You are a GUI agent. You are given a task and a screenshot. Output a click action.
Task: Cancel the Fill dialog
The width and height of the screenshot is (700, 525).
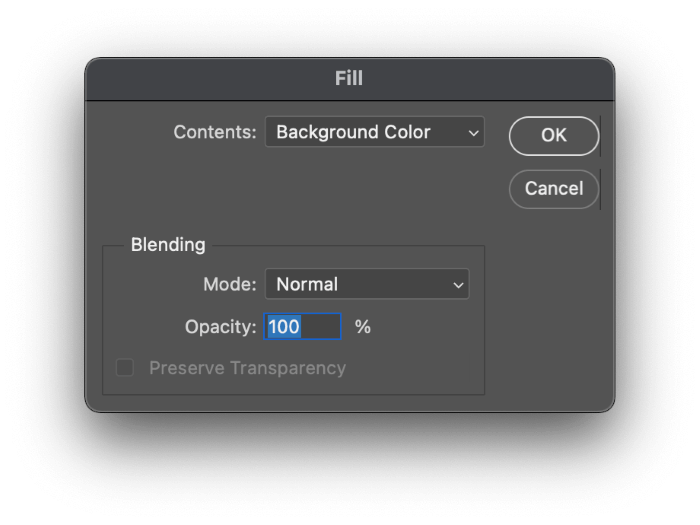click(x=553, y=188)
